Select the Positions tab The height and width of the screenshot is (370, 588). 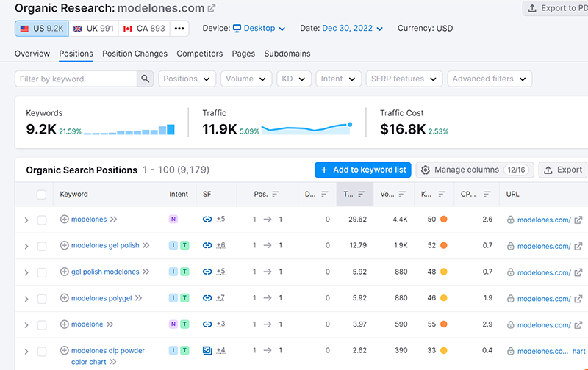point(76,54)
